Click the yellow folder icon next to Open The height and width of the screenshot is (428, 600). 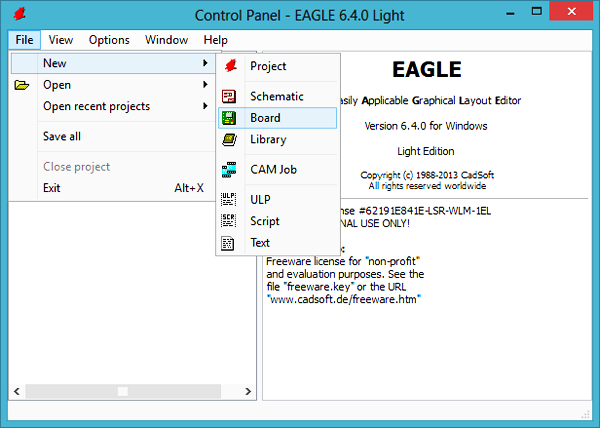coord(22,85)
